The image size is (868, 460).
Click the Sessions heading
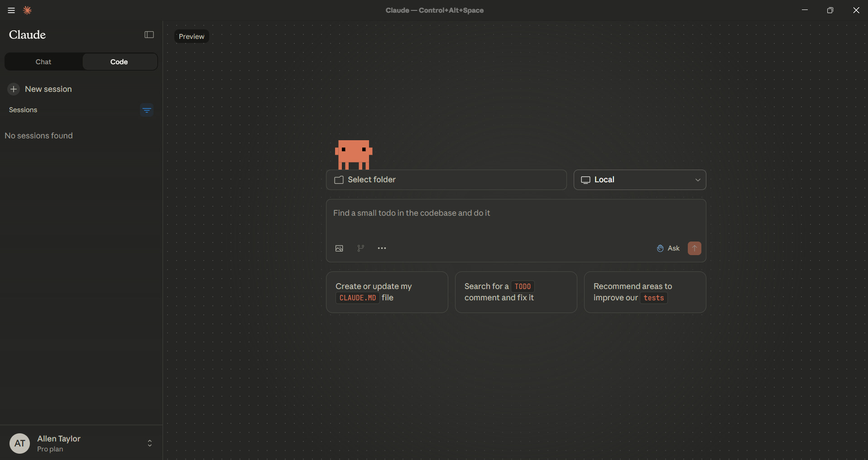pos(23,110)
